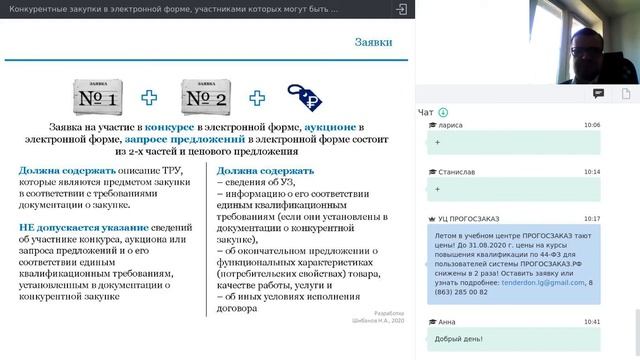This screenshot has width=640, height=360.
Task: Click Анна's graduate cap icon
Action: (x=432, y=322)
